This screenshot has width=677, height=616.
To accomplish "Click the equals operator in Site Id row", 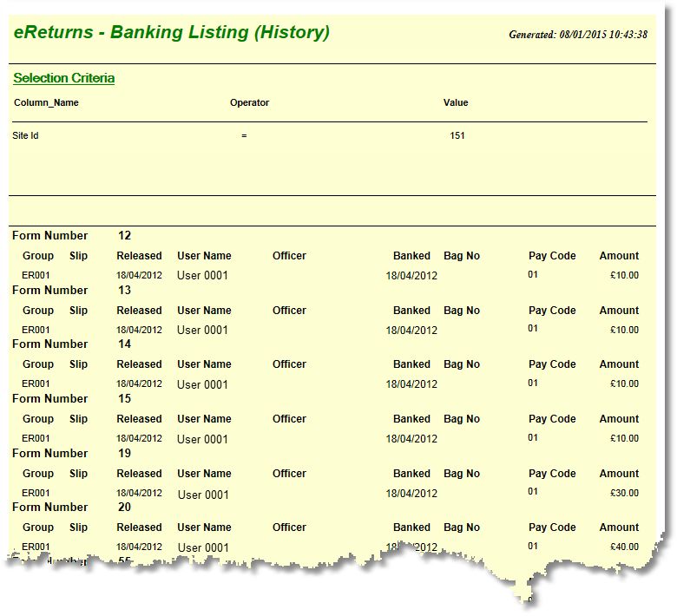I will (244, 135).
